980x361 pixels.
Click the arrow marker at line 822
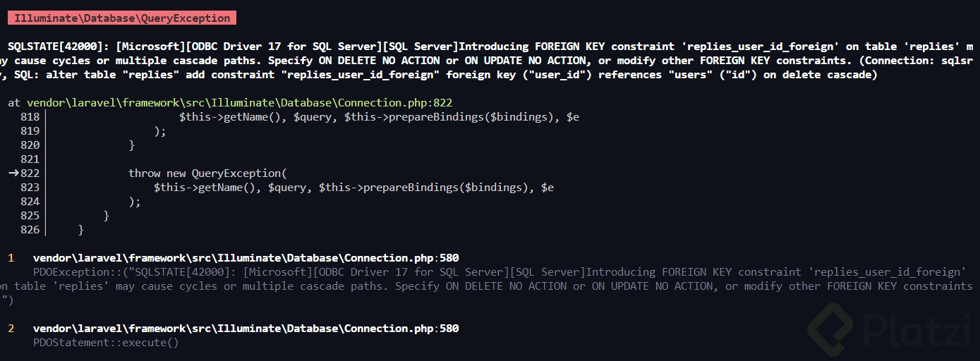pos(13,173)
